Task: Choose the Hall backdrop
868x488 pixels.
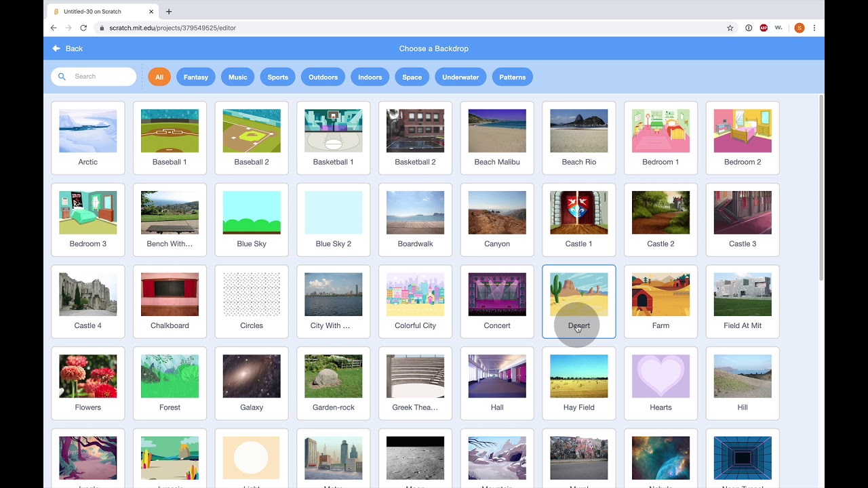Action: [x=497, y=384]
